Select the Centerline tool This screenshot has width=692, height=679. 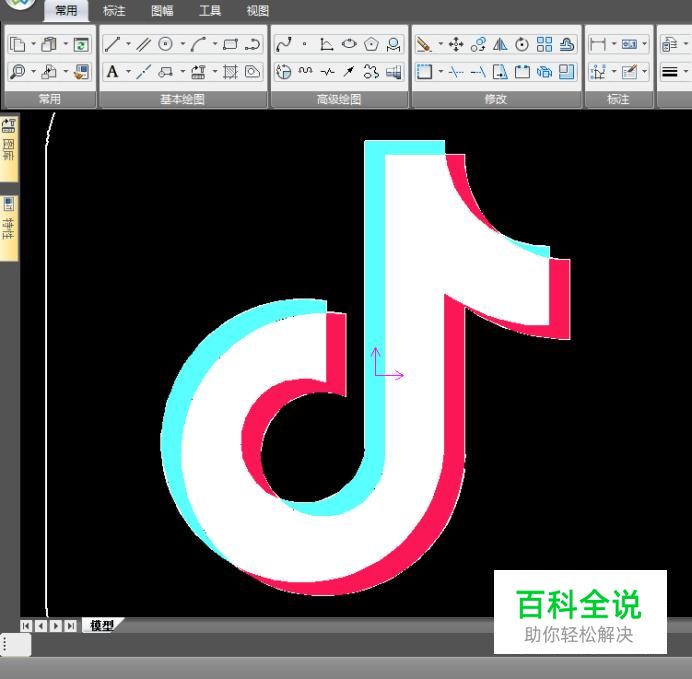[143, 71]
